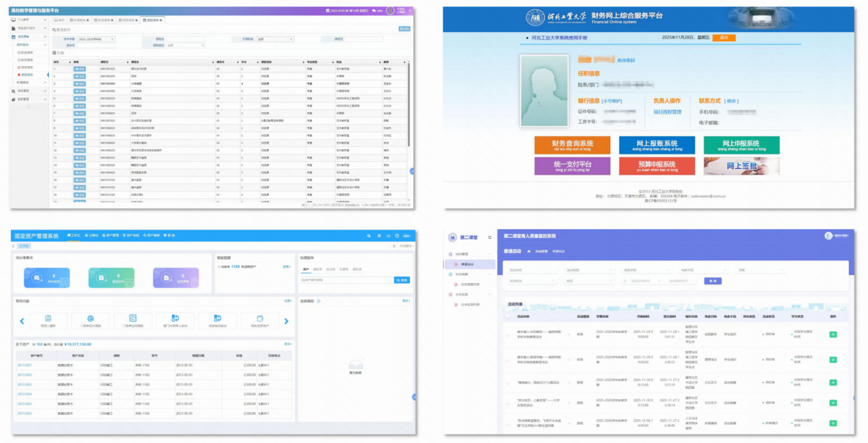Click the blue 待办业务 card icon
Screen dimensions: 868x443
point(37,278)
